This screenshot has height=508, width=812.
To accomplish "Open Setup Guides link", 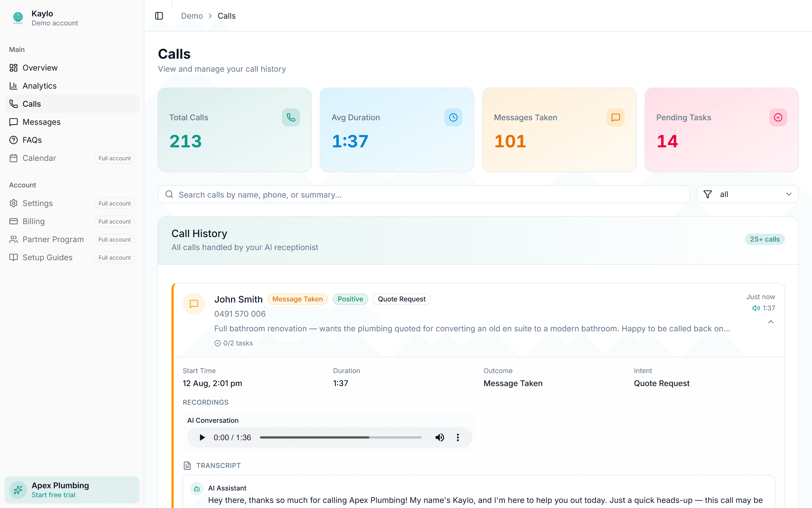I will [72, 257].
